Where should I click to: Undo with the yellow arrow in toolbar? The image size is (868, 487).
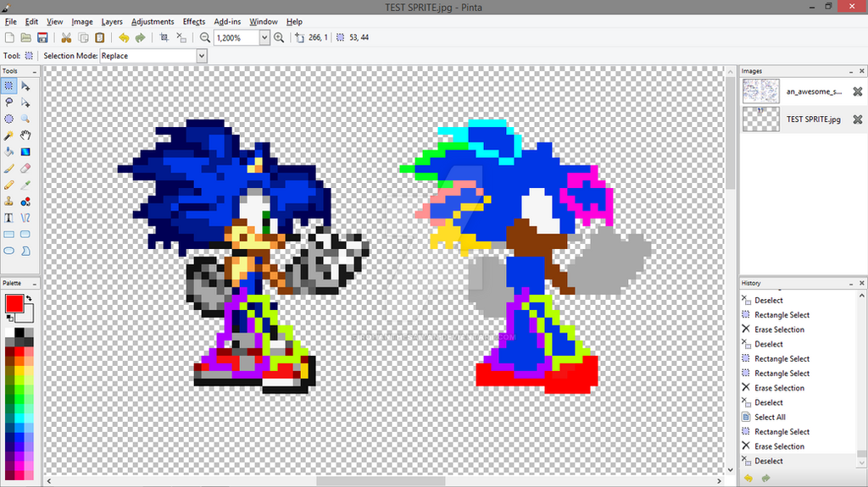124,37
